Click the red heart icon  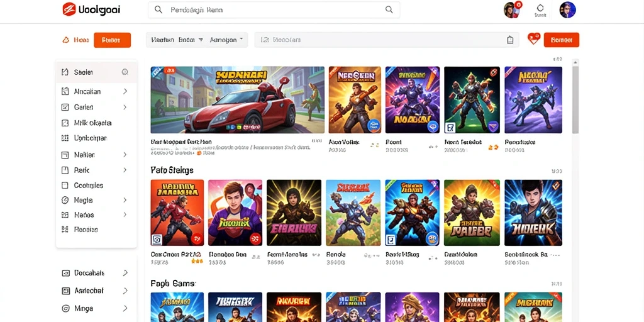point(533,39)
